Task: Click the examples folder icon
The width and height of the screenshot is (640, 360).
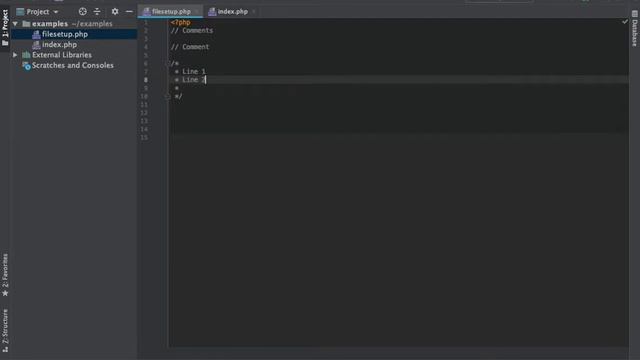Action: pos(27,24)
